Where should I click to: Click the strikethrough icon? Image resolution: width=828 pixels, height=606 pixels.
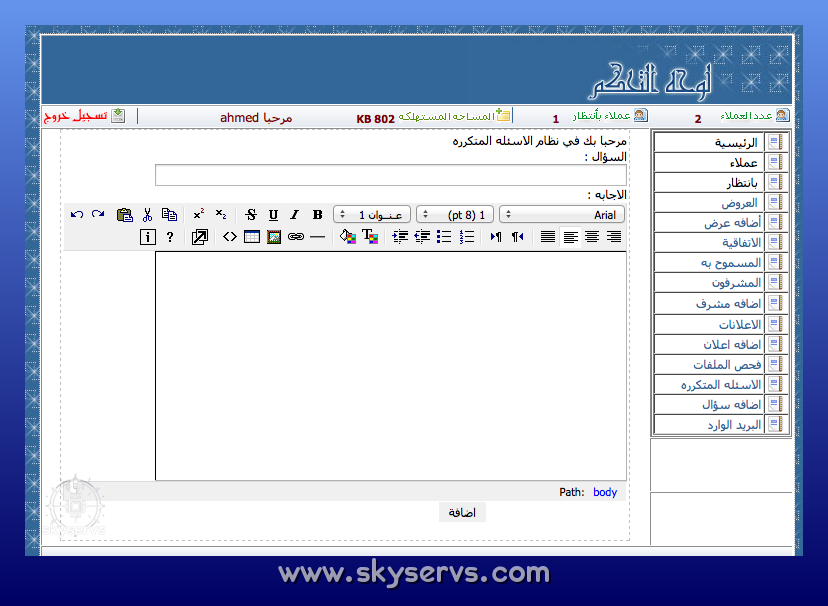(250, 214)
